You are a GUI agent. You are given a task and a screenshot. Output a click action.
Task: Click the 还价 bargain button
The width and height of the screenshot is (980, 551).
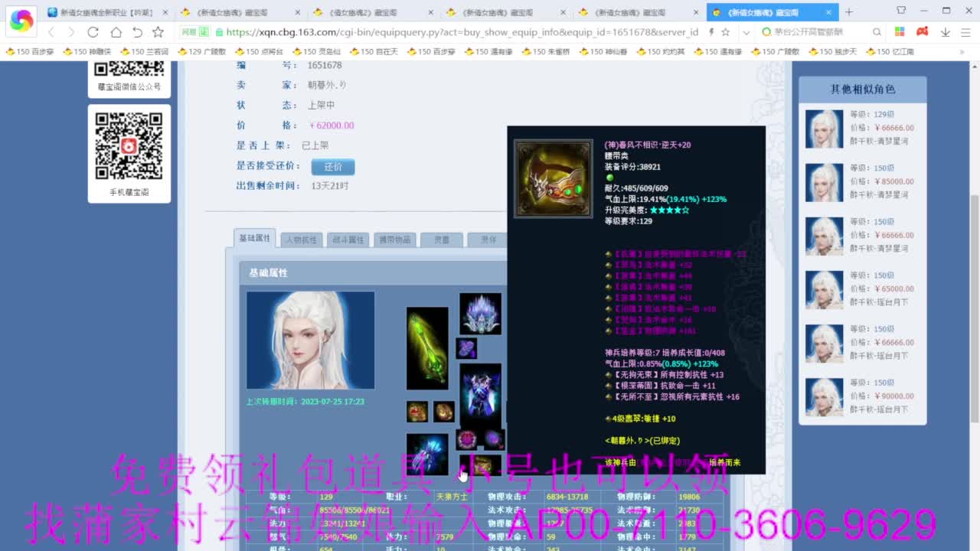[333, 166]
